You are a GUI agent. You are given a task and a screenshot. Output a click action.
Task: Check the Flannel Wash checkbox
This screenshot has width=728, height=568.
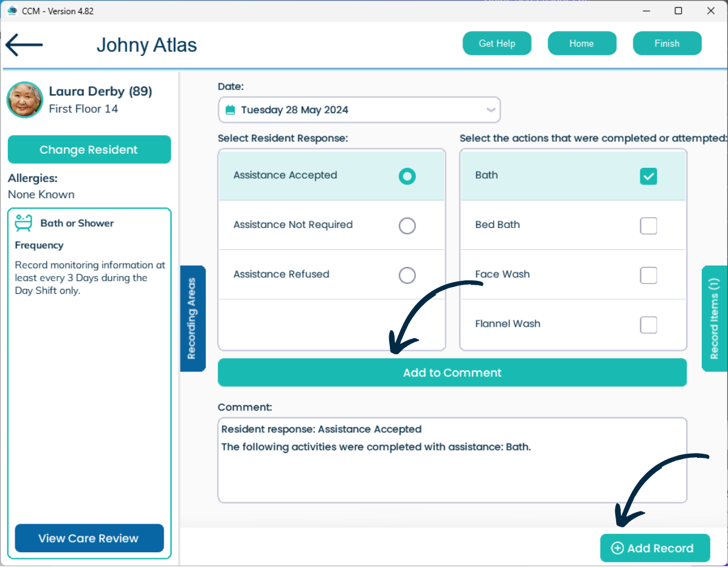(648, 325)
